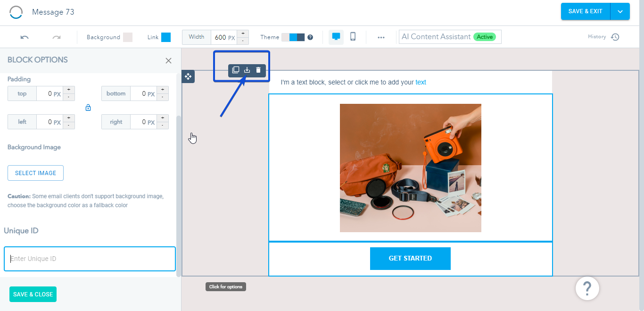Click the app logo circle icon
This screenshot has height=311, width=644.
pos(16,12)
